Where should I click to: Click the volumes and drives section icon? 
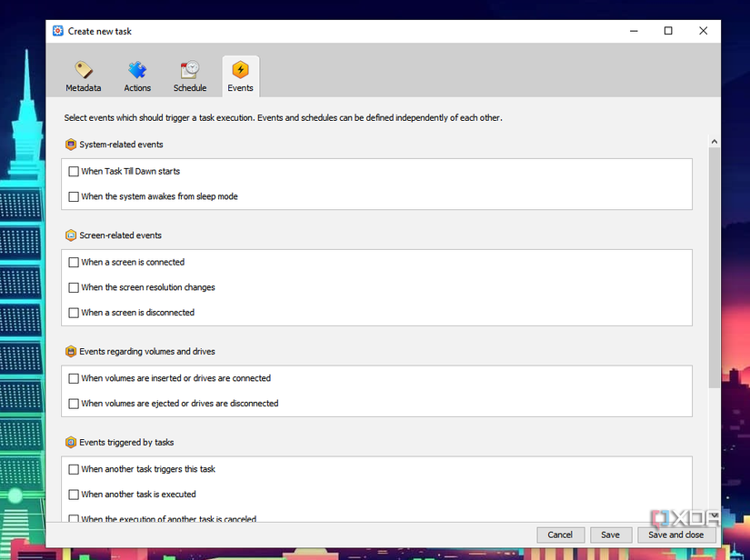(x=71, y=352)
